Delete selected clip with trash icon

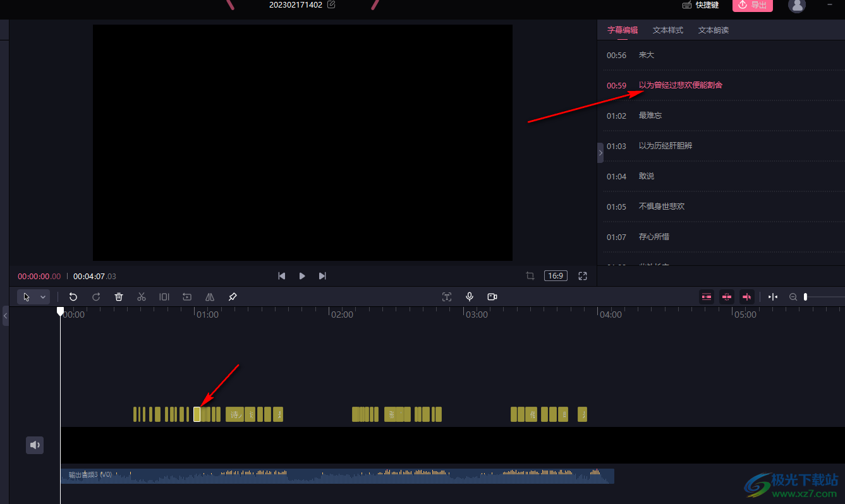tap(119, 297)
